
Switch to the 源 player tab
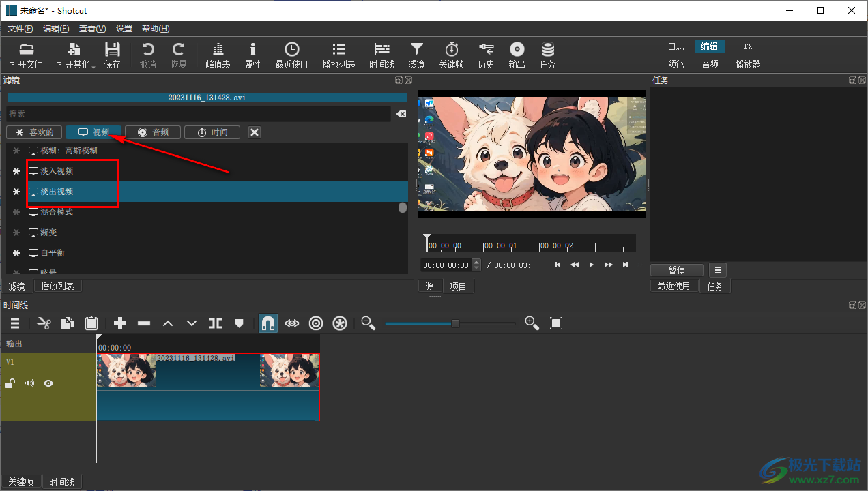(429, 286)
